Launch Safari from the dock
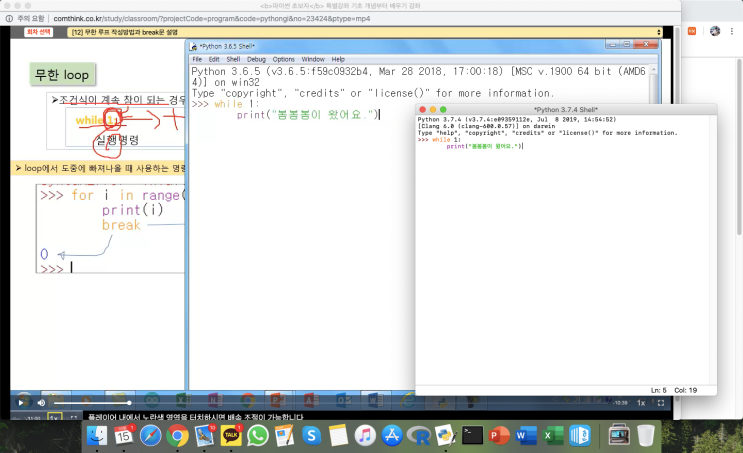Screen dimensions: 743x453 pyautogui.click(x=151, y=435)
